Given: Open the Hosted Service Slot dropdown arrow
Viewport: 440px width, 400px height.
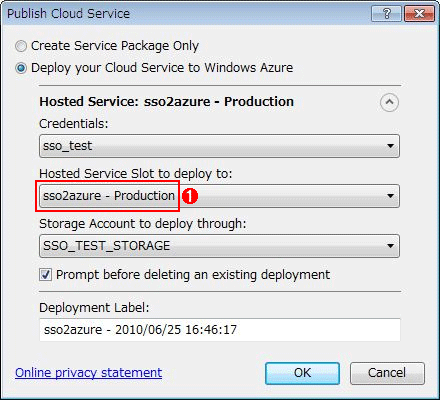Looking at the screenshot, I should (x=390, y=196).
